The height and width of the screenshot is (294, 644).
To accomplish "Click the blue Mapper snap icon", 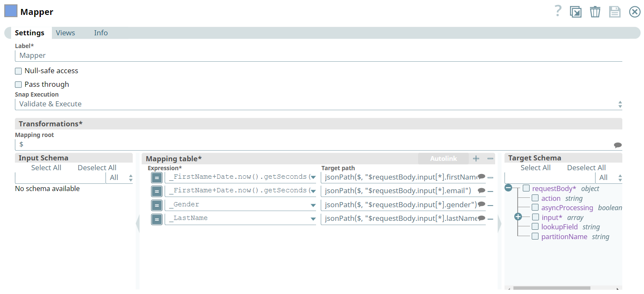I will tap(11, 11).
